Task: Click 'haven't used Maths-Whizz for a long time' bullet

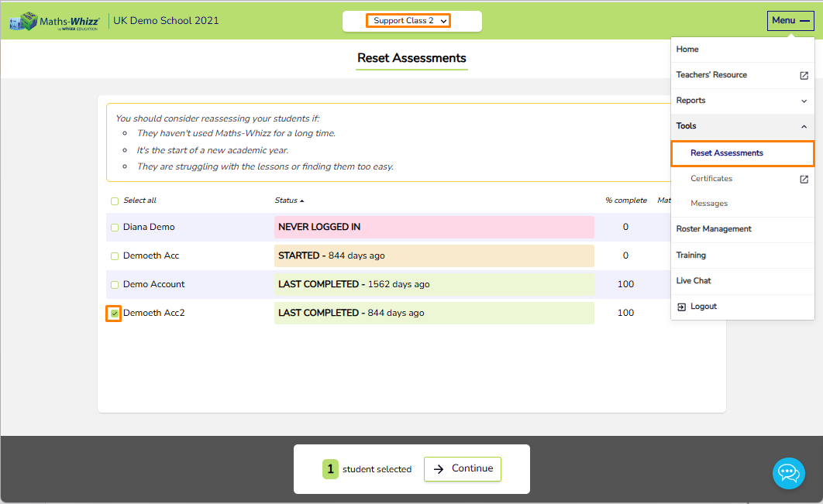Action: 236,133
